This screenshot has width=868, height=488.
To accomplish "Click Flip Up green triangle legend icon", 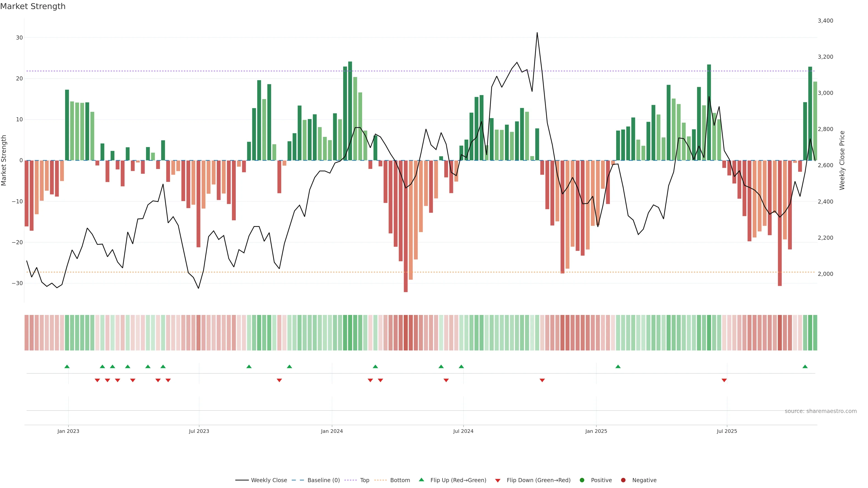I will click(x=421, y=480).
